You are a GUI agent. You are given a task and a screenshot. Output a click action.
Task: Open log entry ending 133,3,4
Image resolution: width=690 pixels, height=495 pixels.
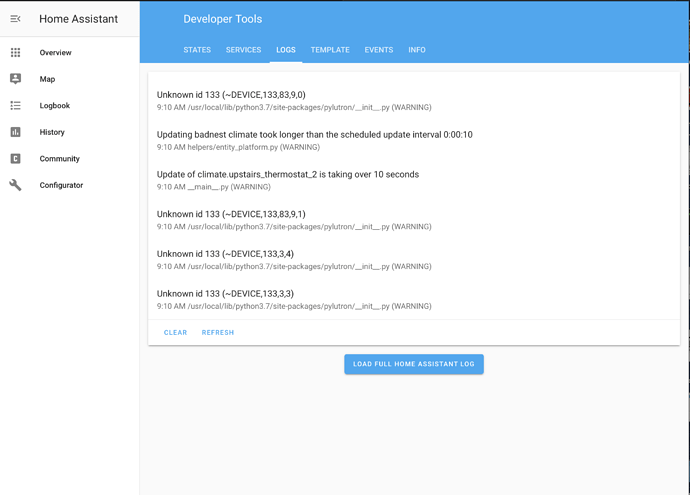[414, 260]
